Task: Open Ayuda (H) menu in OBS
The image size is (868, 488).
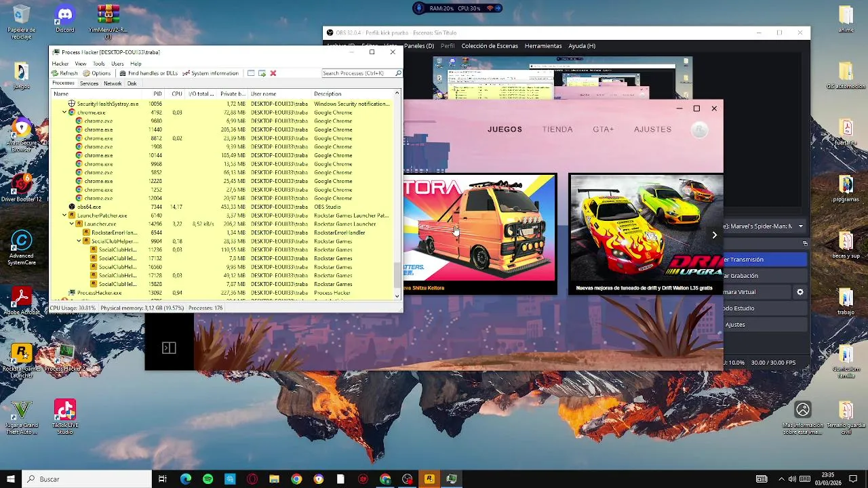Action: (582, 46)
